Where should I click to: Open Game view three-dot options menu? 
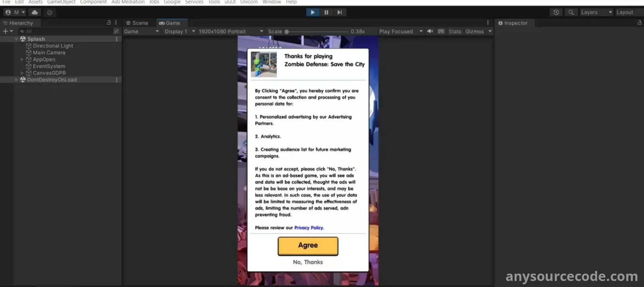pos(488,23)
